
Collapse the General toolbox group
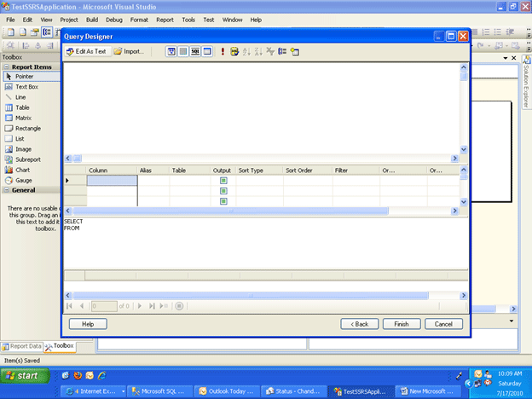click(7, 190)
